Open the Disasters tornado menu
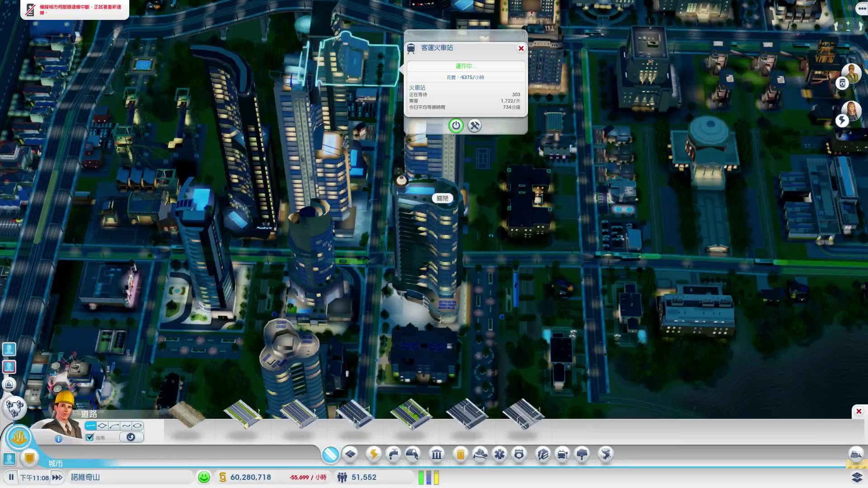The height and width of the screenshot is (488, 868). pyautogui.click(x=606, y=454)
